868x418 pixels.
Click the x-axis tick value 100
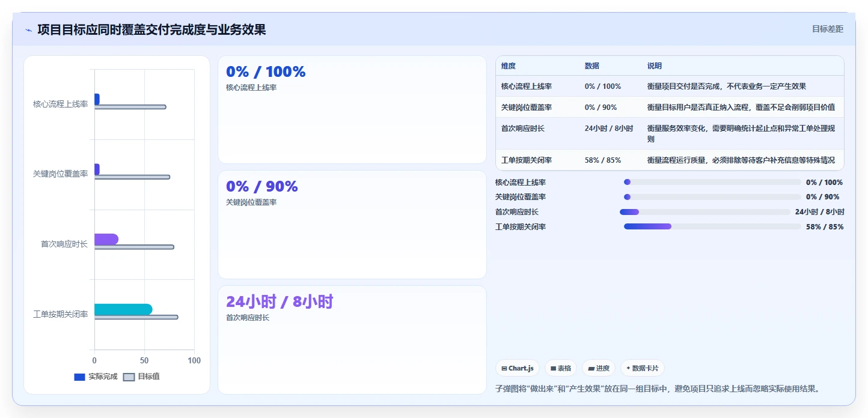point(194,360)
